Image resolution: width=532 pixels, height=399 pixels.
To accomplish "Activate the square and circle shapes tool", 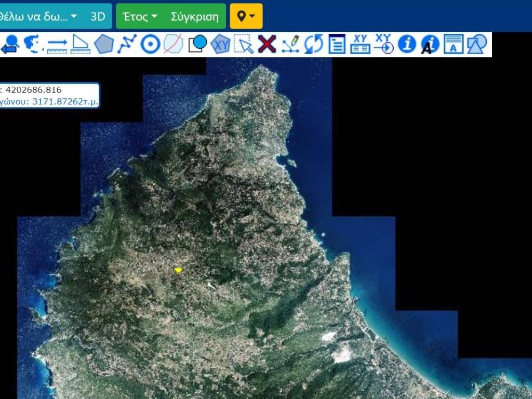I will tap(197, 44).
